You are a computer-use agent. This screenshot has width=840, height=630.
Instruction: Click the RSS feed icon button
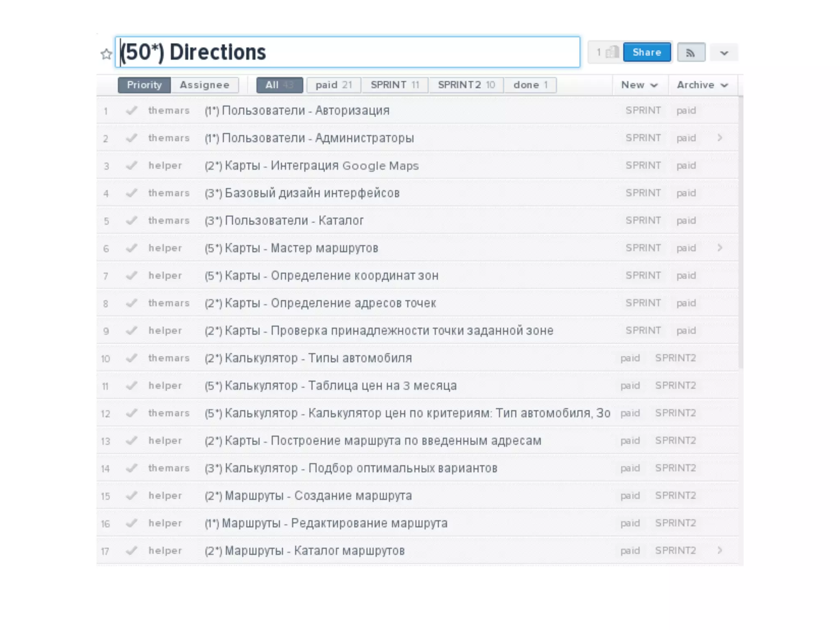(x=691, y=52)
